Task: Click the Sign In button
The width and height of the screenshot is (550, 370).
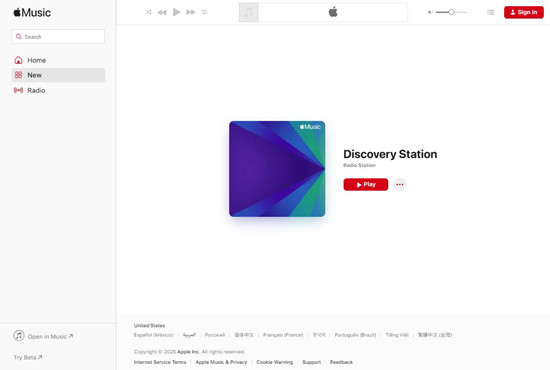Action: pos(524,12)
